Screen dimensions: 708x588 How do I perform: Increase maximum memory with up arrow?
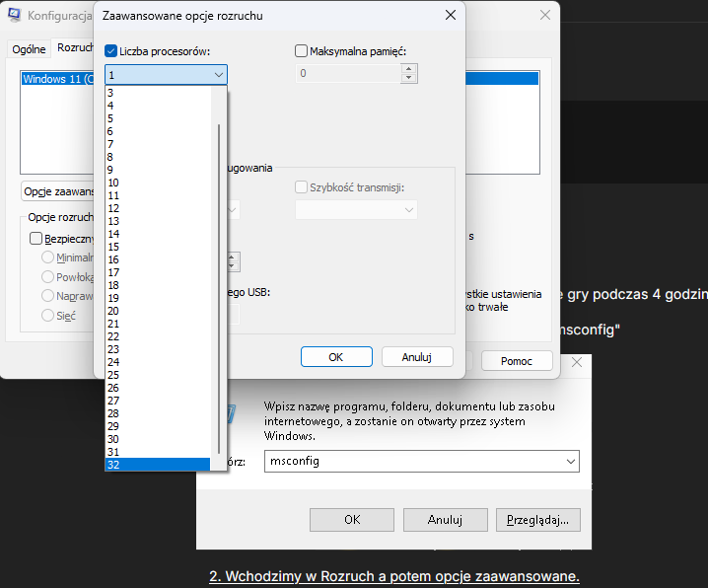pyautogui.click(x=408, y=69)
